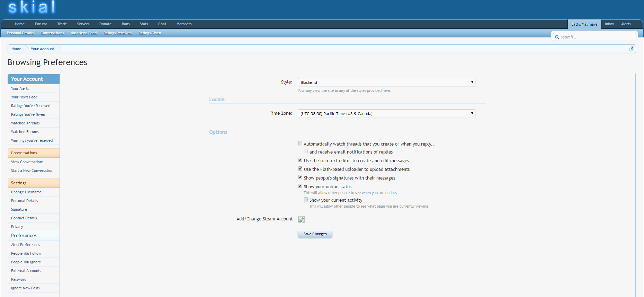Open Bans in the navigation bar
644x297 pixels.
126,24
